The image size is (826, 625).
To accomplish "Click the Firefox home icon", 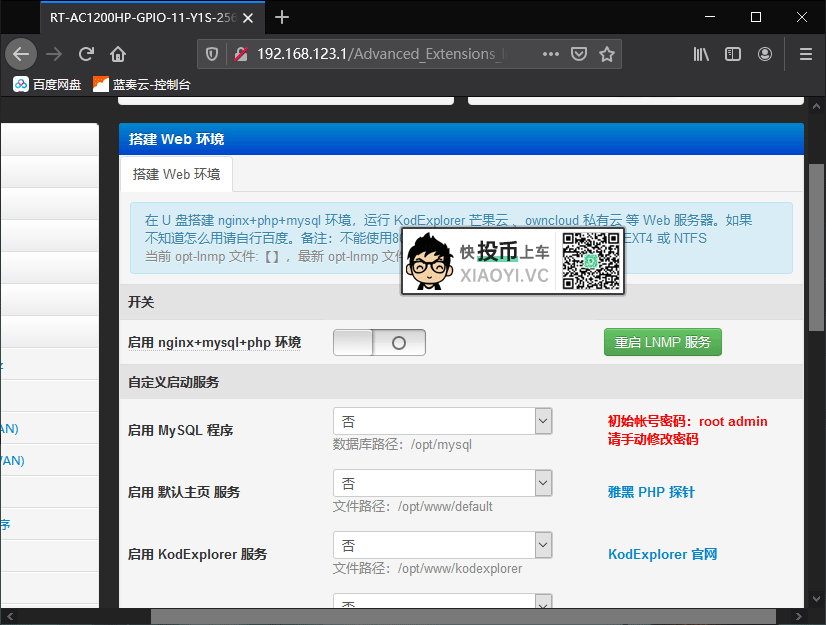I will click(x=117, y=54).
